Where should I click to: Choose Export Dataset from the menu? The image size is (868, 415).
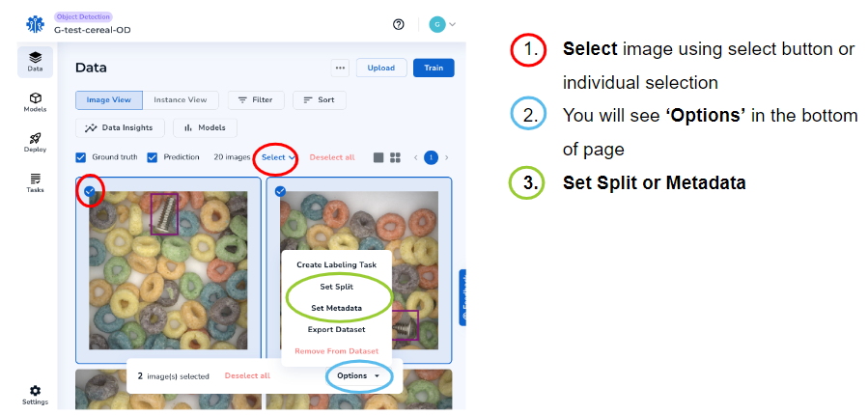[337, 330]
